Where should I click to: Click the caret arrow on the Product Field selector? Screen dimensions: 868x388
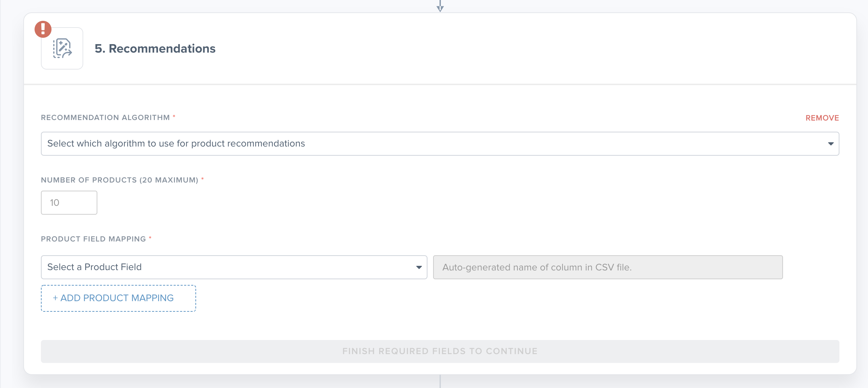pyautogui.click(x=419, y=267)
